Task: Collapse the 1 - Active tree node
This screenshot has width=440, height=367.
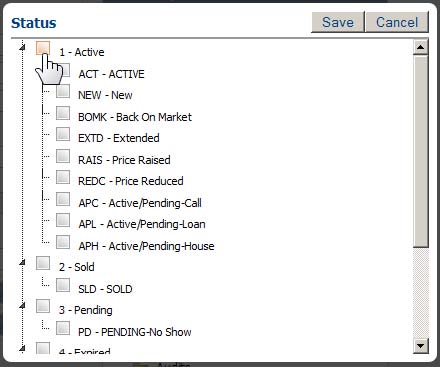Action: click(22, 48)
